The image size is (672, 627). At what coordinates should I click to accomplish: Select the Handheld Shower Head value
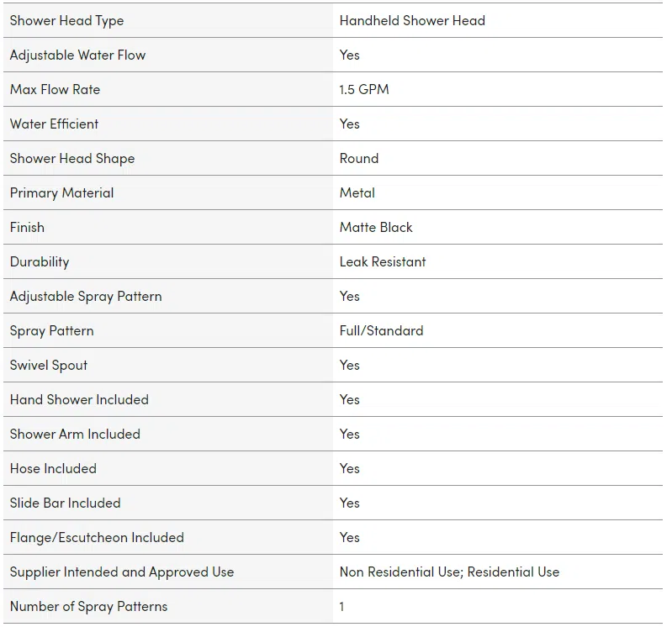coord(412,20)
